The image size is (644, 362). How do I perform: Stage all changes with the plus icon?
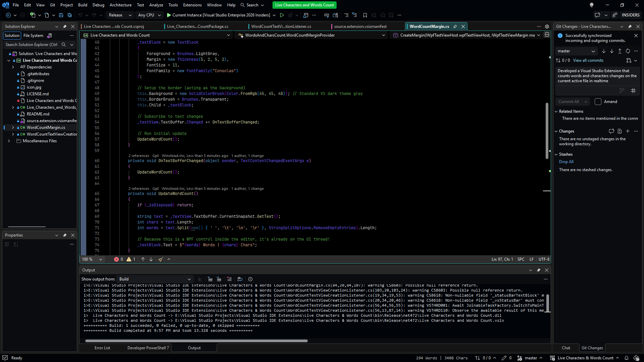click(628, 131)
